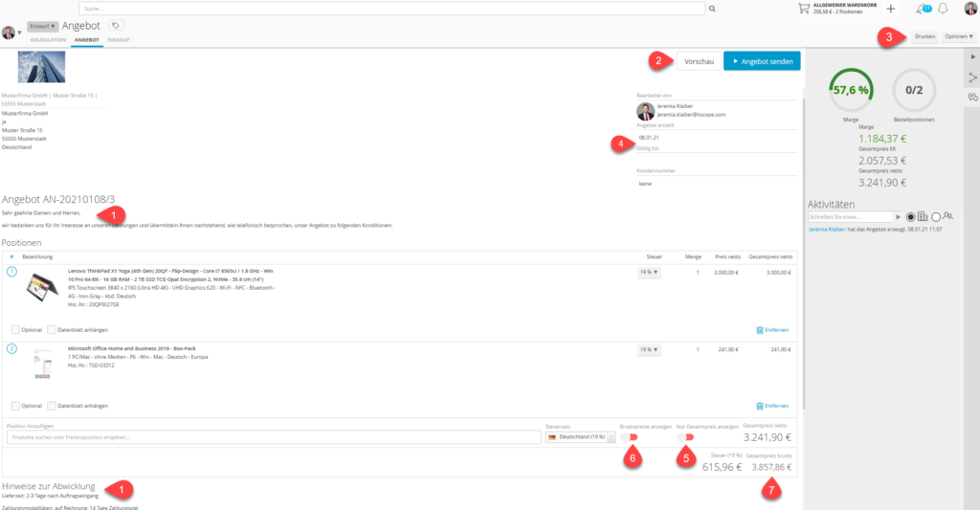
Task: Click the plus icon next to cart
Action: pyautogui.click(x=891, y=9)
